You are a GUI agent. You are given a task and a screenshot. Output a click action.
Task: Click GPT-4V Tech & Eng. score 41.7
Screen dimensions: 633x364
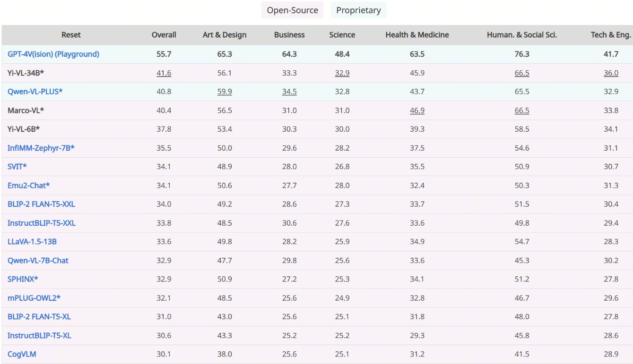[x=611, y=54]
